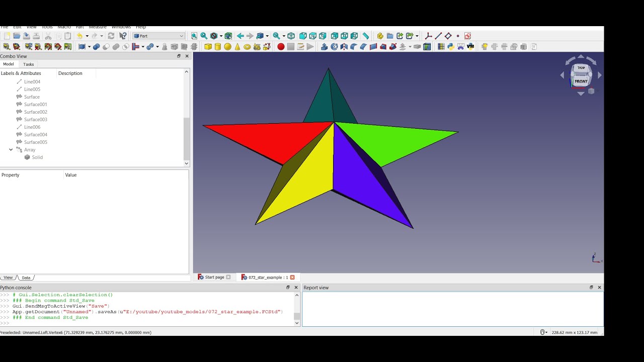Select Line006 in the model tree

point(32,127)
